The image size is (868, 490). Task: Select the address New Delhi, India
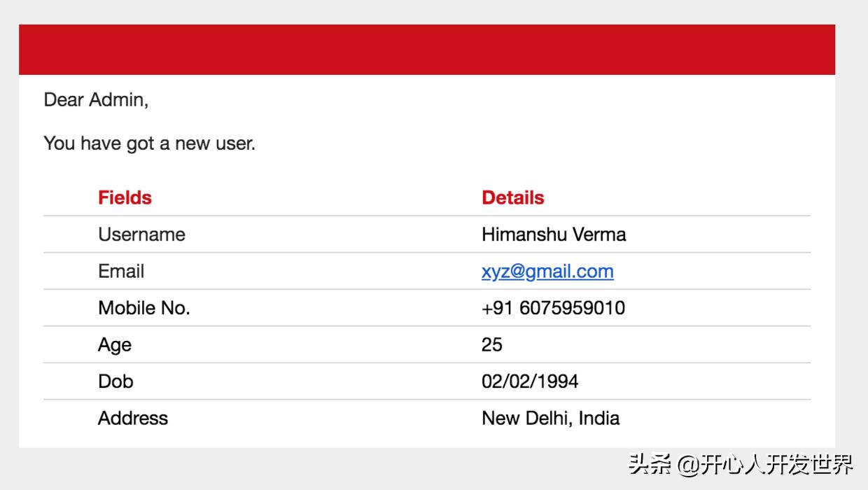pyautogui.click(x=549, y=417)
